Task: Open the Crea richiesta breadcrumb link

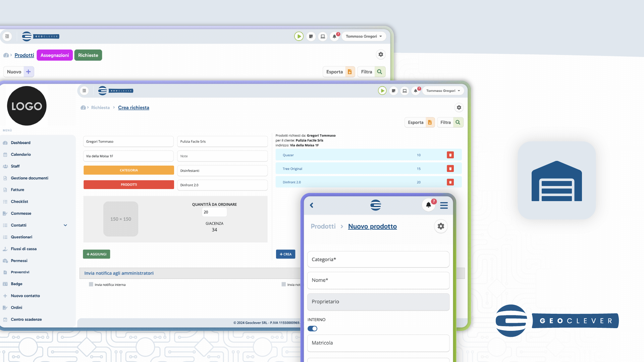Action: pyautogui.click(x=133, y=108)
